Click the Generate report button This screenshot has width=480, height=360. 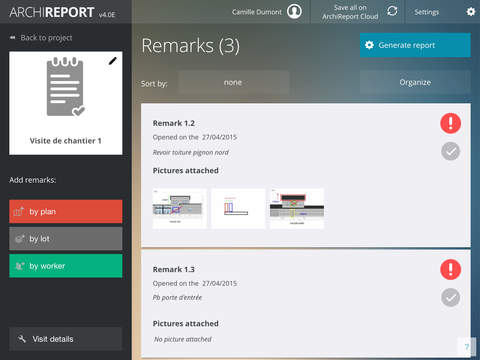tap(415, 45)
